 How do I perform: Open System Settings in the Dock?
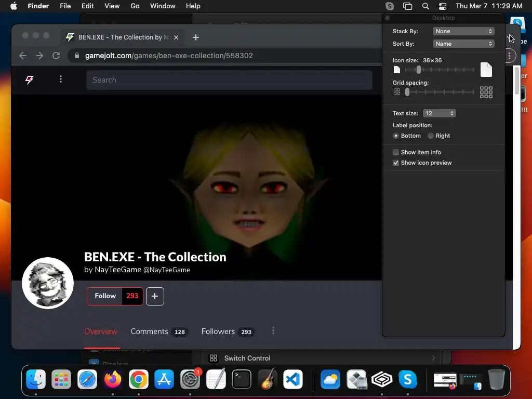tap(190, 379)
